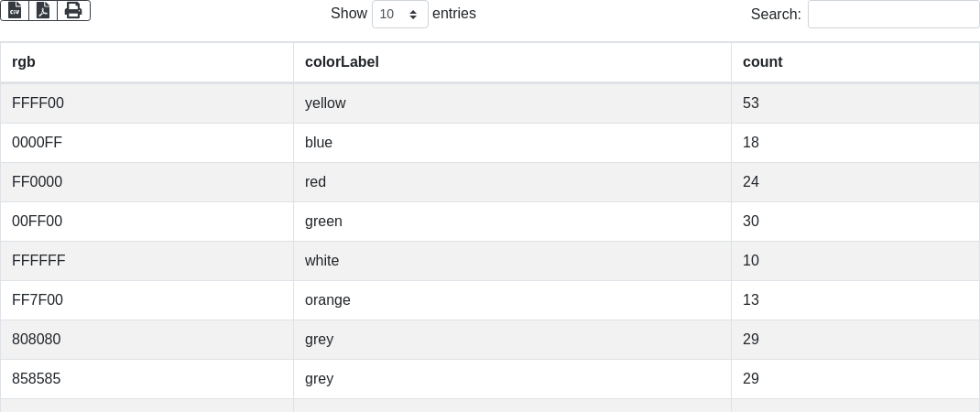Click the green color label cell

click(323, 222)
